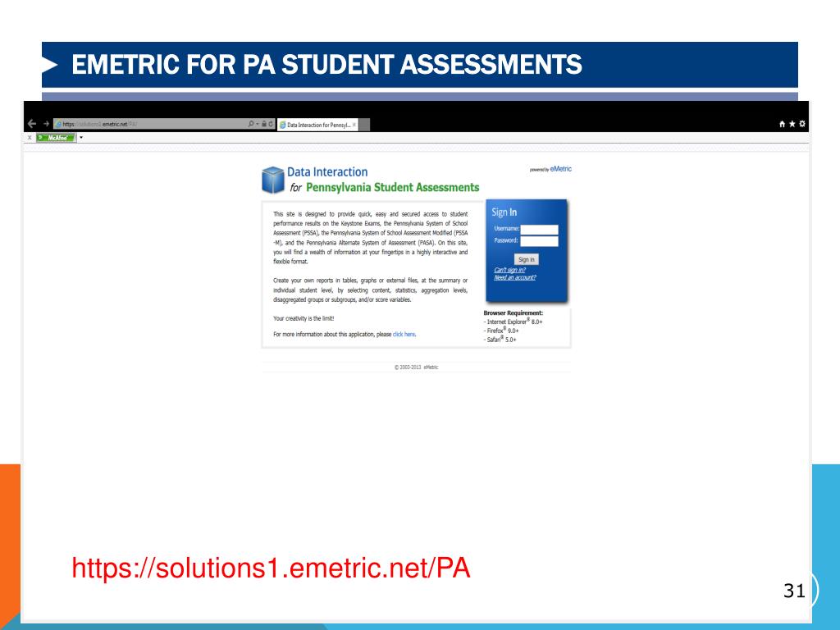Screen dimensions: 840x630
Task: Click the Username input field
Action: click(x=540, y=230)
